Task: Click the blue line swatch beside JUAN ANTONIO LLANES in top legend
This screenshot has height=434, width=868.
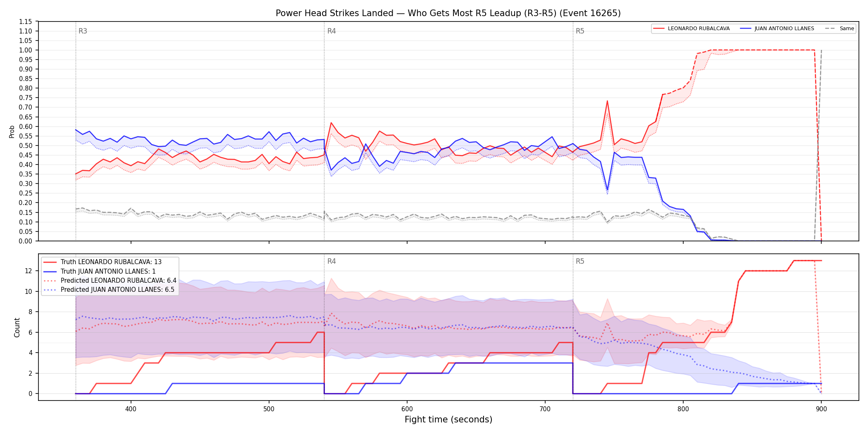Action: [745, 29]
